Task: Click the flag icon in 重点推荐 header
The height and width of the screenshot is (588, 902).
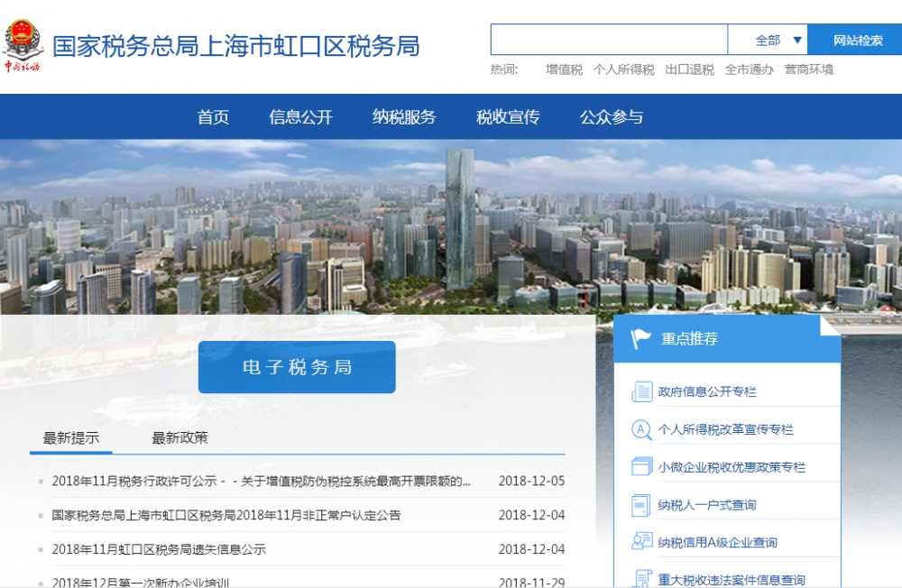Action: click(x=640, y=337)
